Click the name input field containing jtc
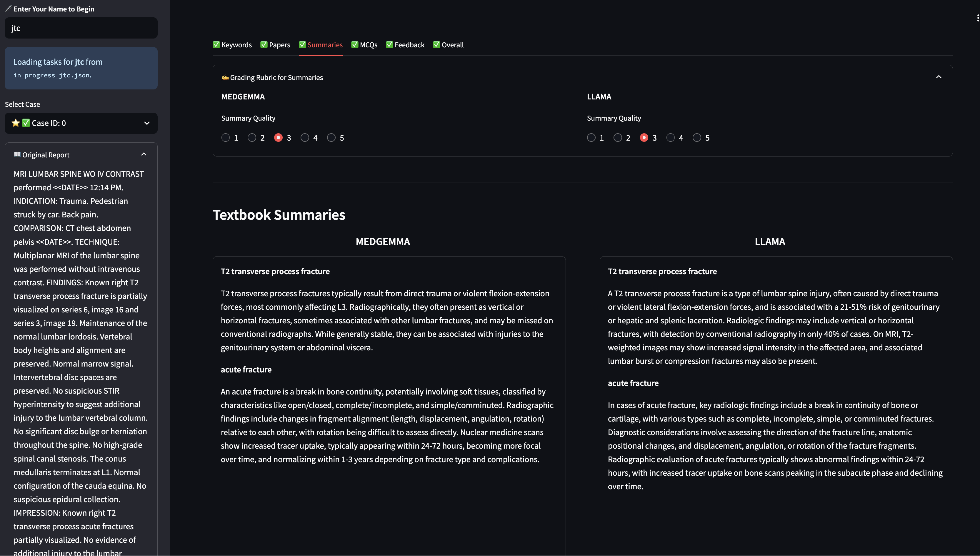This screenshot has width=980, height=556. click(x=81, y=28)
